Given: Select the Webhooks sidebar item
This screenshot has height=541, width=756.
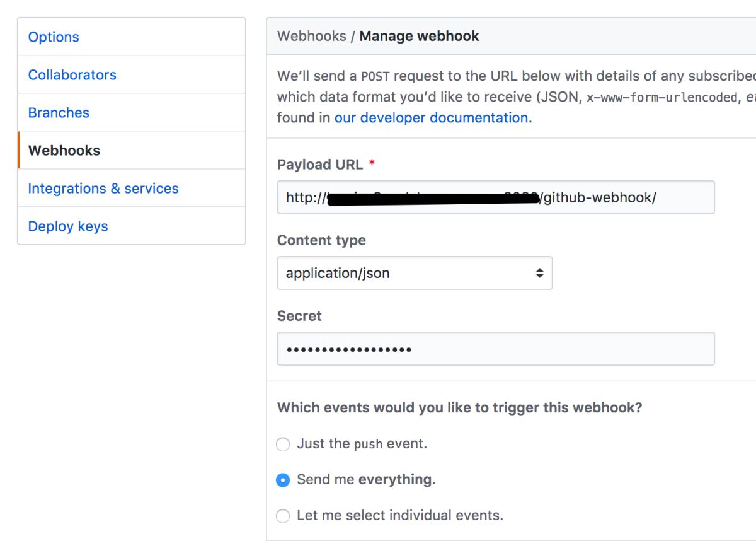Looking at the screenshot, I should tap(131, 150).
